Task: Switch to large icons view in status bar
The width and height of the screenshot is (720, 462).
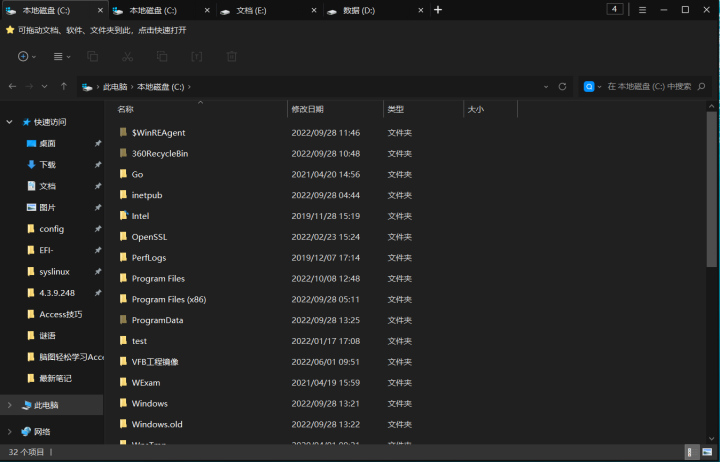Action: [708, 452]
